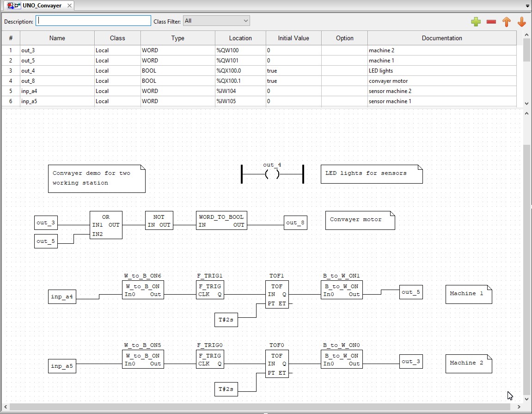Click the variable table scroll-up arrow
This screenshot has width=532, height=414.
[526, 35]
